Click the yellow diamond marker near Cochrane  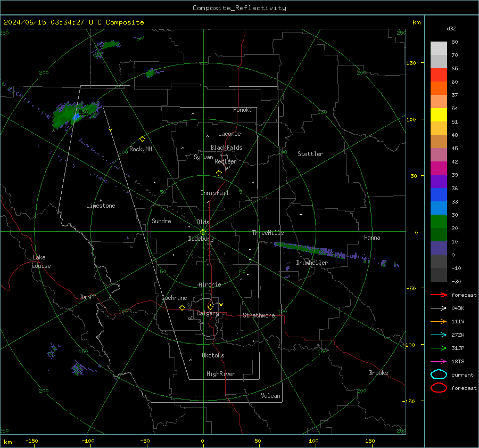click(183, 308)
